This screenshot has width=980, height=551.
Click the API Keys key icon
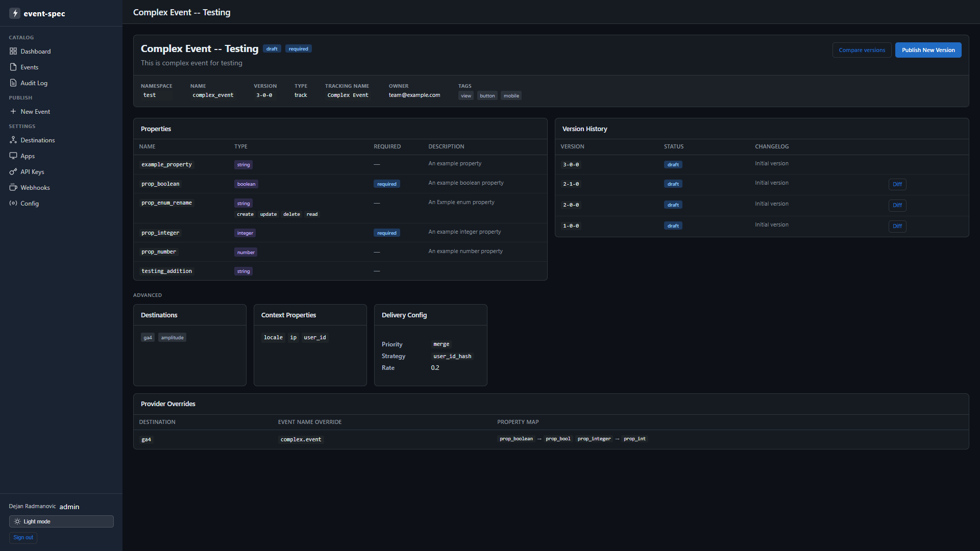coord(13,171)
